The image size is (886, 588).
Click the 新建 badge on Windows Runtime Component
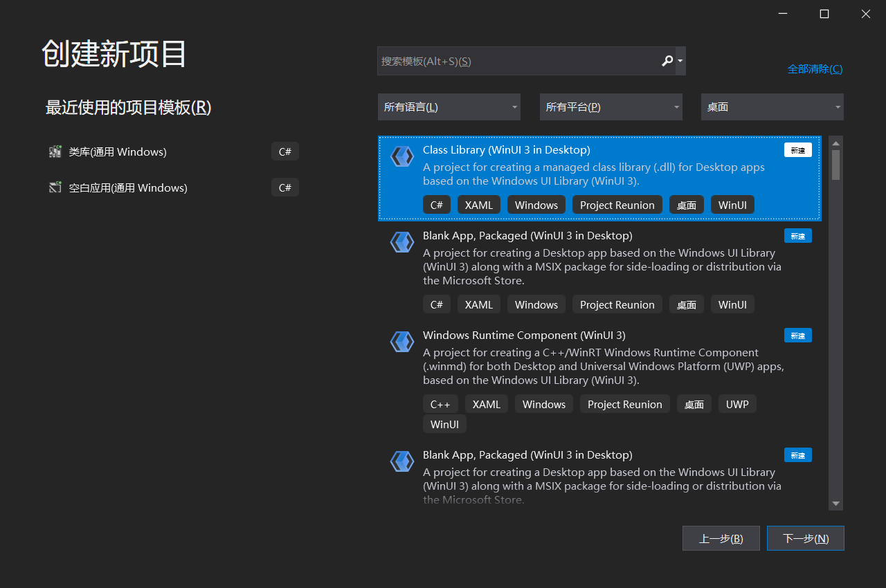pyautogui.click(x=798, y=336)
